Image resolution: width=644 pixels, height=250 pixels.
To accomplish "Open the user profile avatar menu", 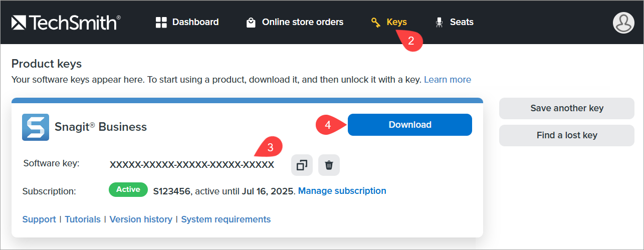I will click(623, 23).
